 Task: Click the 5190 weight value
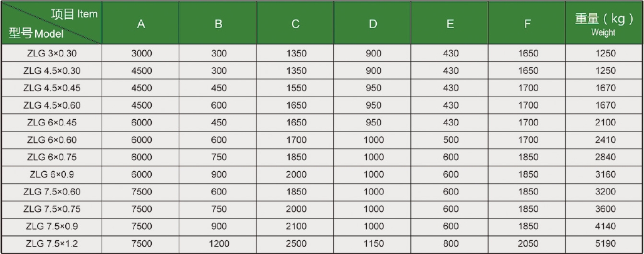click(605, 244)
